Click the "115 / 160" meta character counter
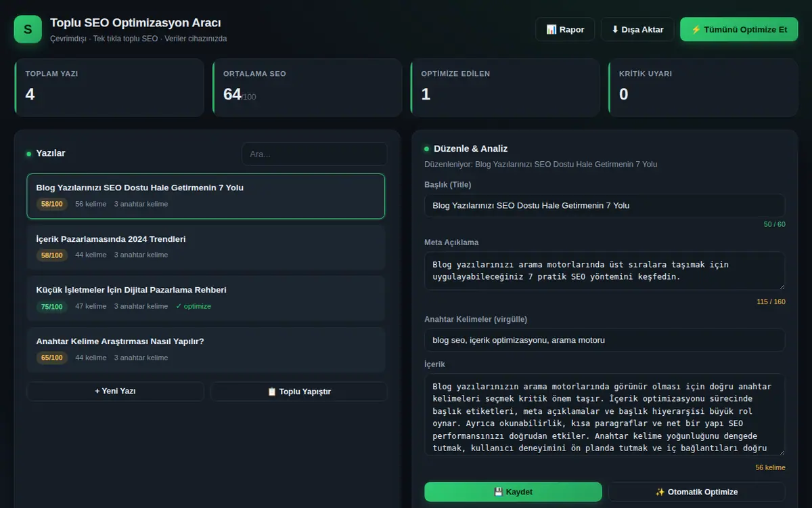 (771, 302)
